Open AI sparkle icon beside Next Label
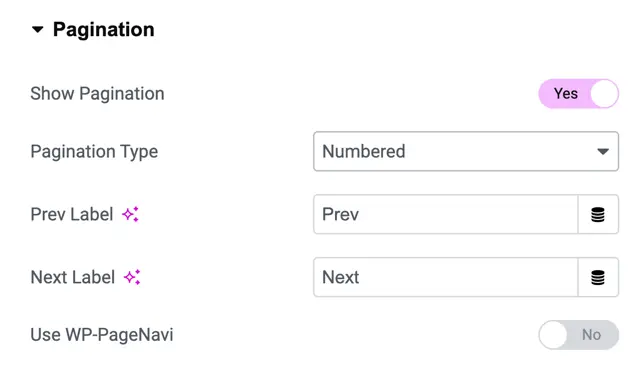The height and width of the screenshot is (391, 638). point(132,277)
